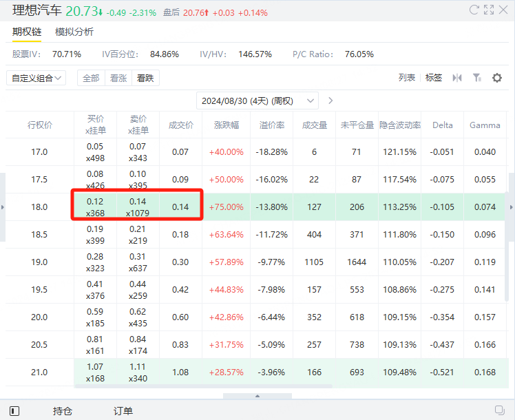Click volume value 1105
Viewport: 515px width, 420px height.
pos(314,262)
